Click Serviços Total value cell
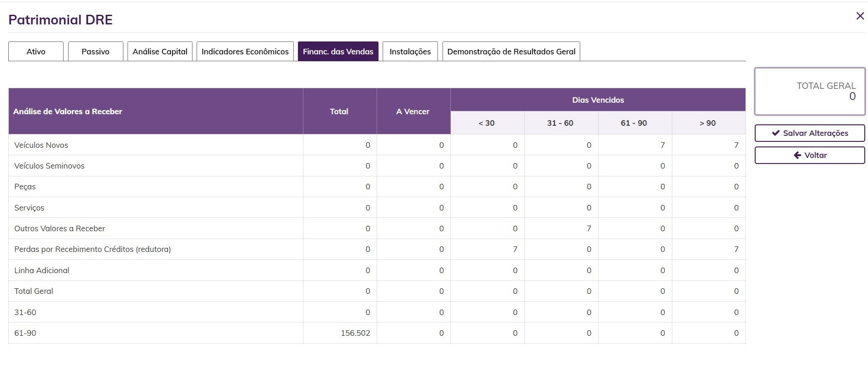This screenshot has height=368, width=868. click(x=340, y=208)
